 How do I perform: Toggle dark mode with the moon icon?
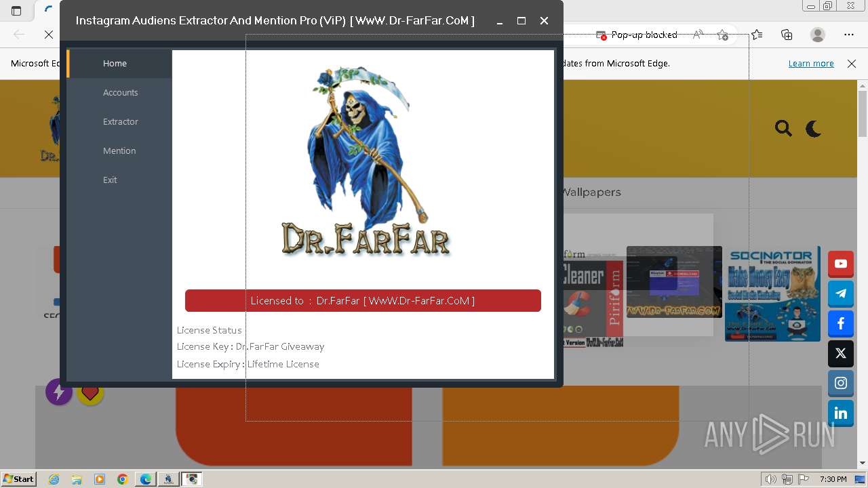pyautogui.click(x=814, y=128)
